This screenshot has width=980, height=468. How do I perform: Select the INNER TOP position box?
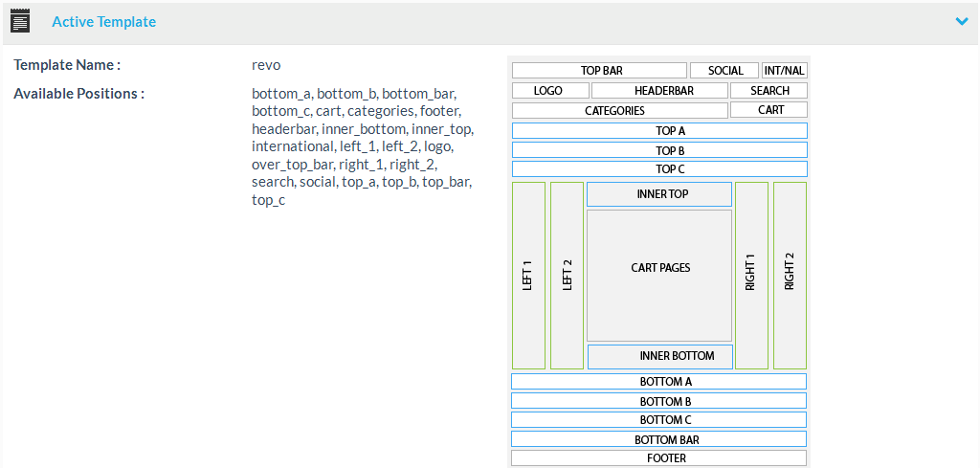tap(659, 194)
